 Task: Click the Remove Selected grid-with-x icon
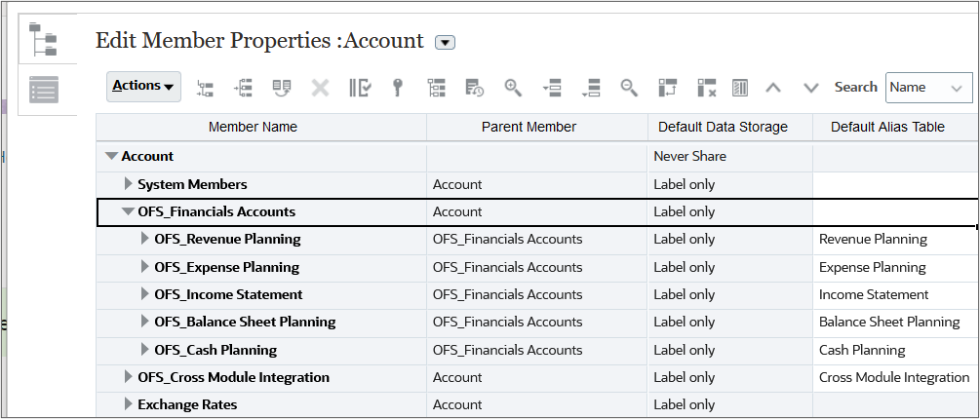coord(707,88)
